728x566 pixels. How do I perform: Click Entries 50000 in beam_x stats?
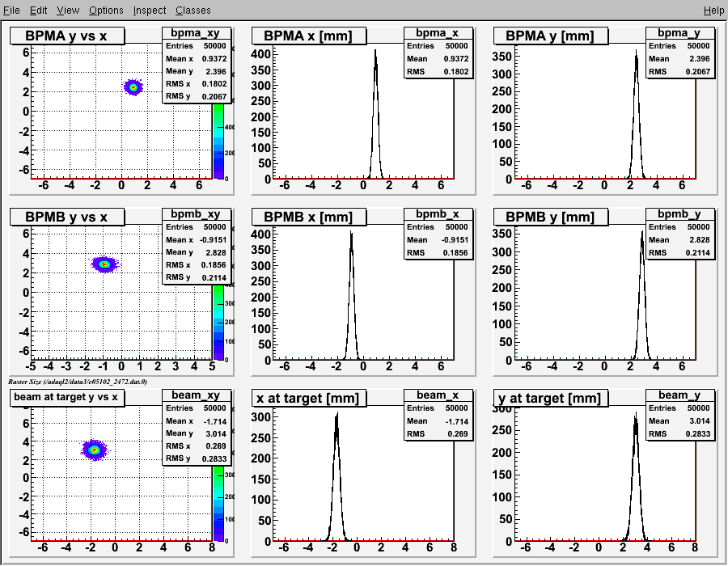[438, 408]
